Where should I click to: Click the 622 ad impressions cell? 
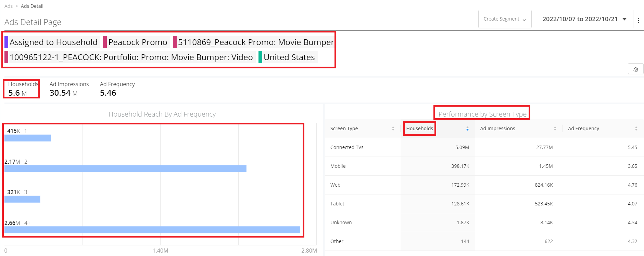(x=548, y=241)
